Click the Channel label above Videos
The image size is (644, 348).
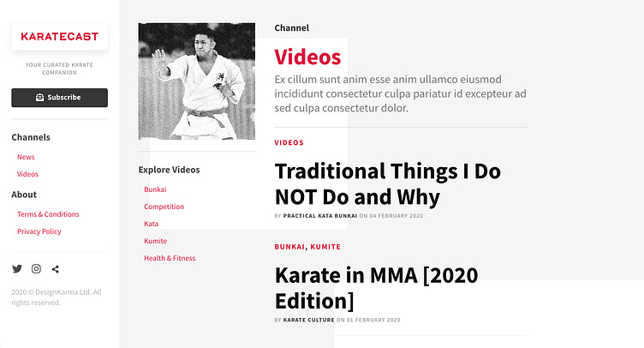tap(292, 28)
